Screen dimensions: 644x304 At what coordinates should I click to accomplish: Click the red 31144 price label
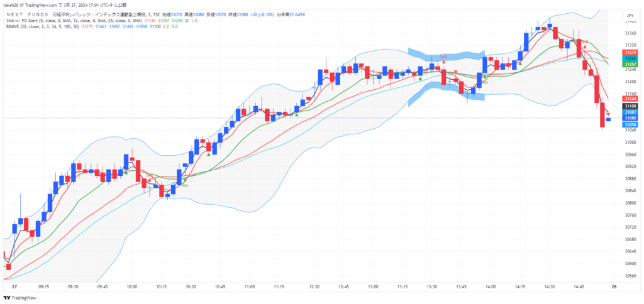(x=630, y=99)
